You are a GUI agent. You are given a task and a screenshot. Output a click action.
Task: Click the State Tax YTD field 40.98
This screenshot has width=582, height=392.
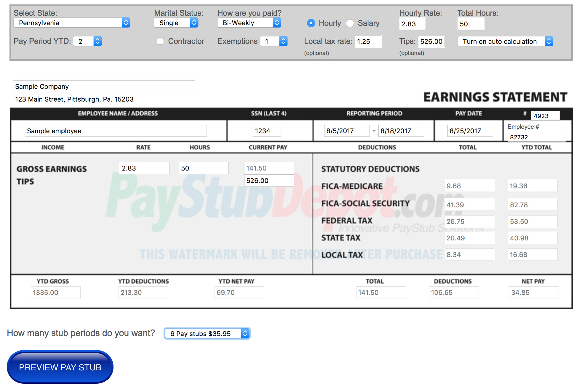pyautogui.click(x=533, y=238)
